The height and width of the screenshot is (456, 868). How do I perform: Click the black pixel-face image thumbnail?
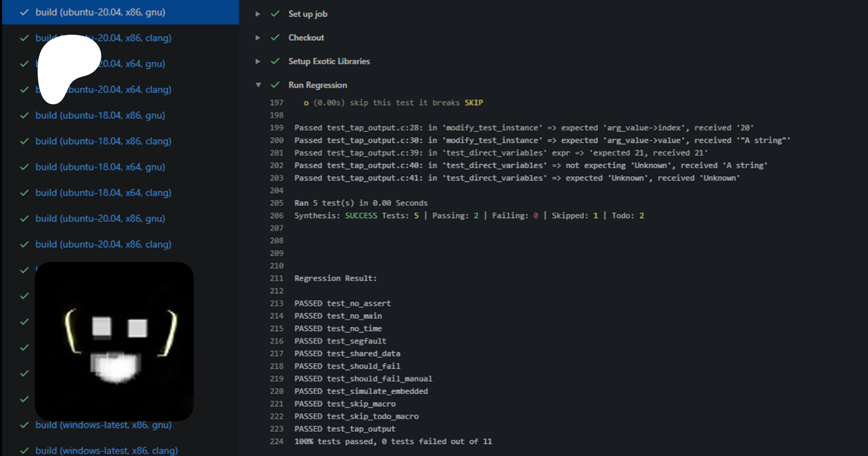[x=114, y=341]
